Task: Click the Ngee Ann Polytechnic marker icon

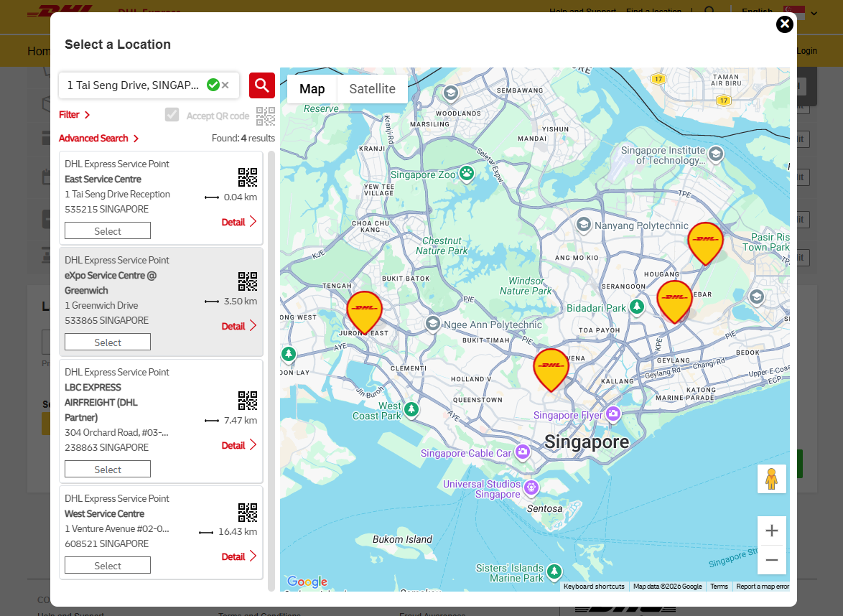Action: tap(433, 324)
